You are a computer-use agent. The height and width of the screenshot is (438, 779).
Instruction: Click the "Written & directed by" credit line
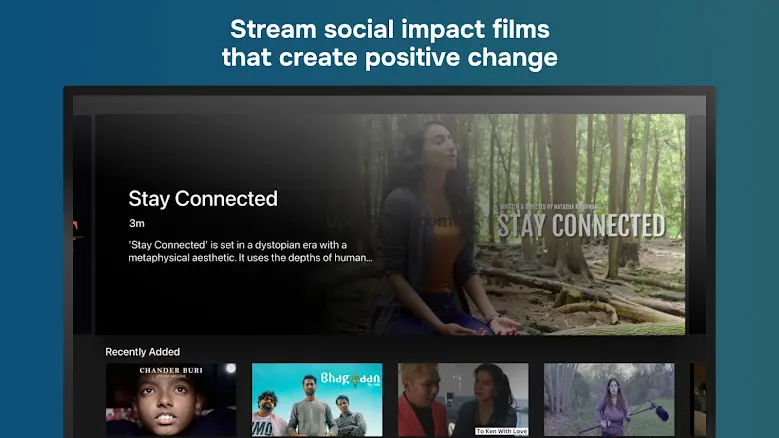pos(549,206)
